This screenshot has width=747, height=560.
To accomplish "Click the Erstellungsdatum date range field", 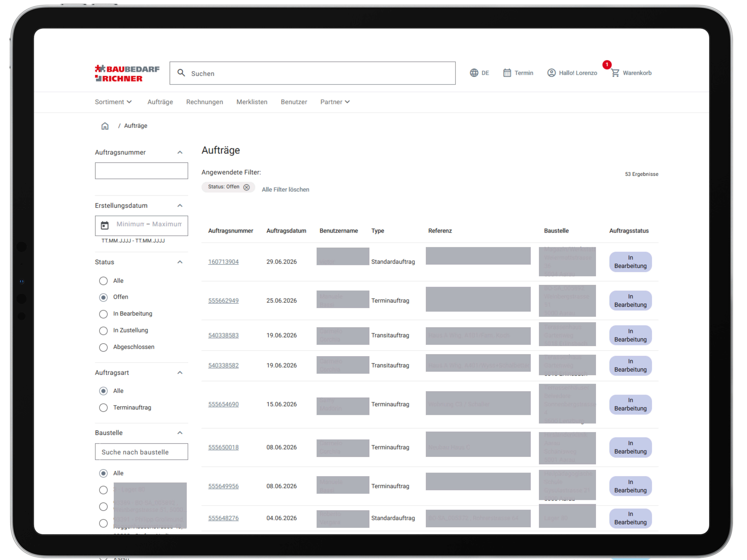I will pyautogui.click(x=142, y=226).
